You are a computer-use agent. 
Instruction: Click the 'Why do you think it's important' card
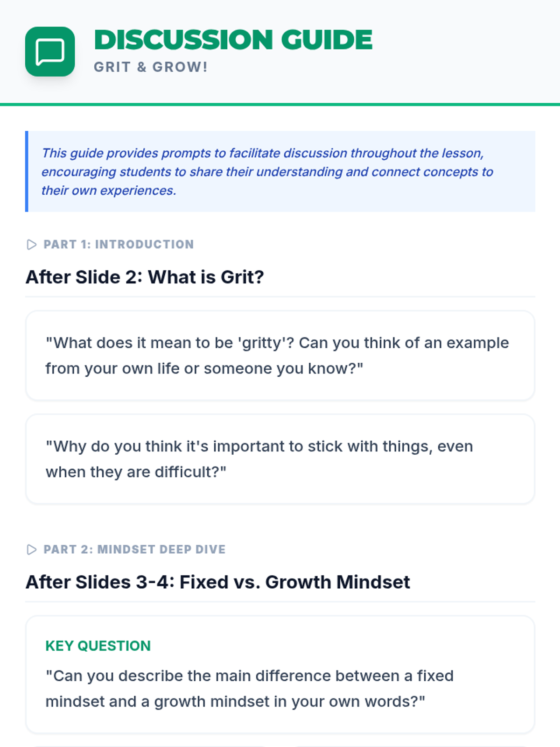point(280,459)
